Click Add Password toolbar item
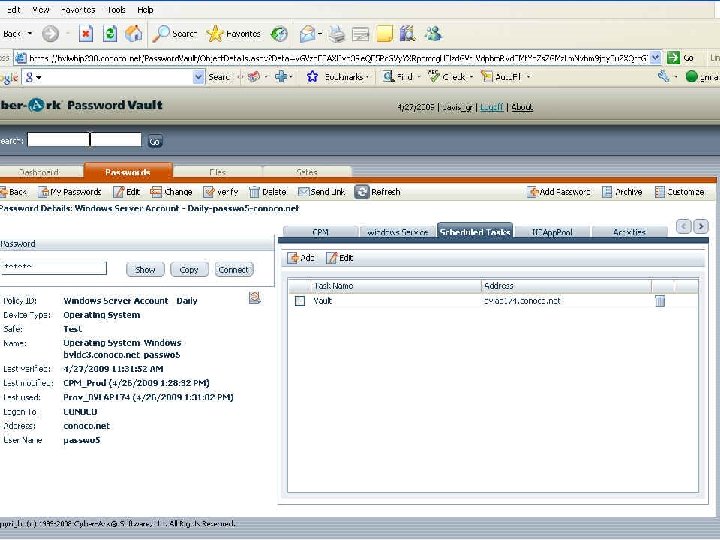Image resolution: width=720 pixels, height=540 pixels. [559, 192]
